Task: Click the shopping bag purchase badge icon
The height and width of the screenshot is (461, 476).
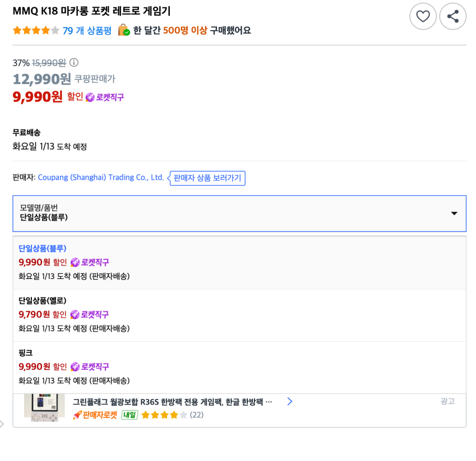Action: click(x=123, y=30)
